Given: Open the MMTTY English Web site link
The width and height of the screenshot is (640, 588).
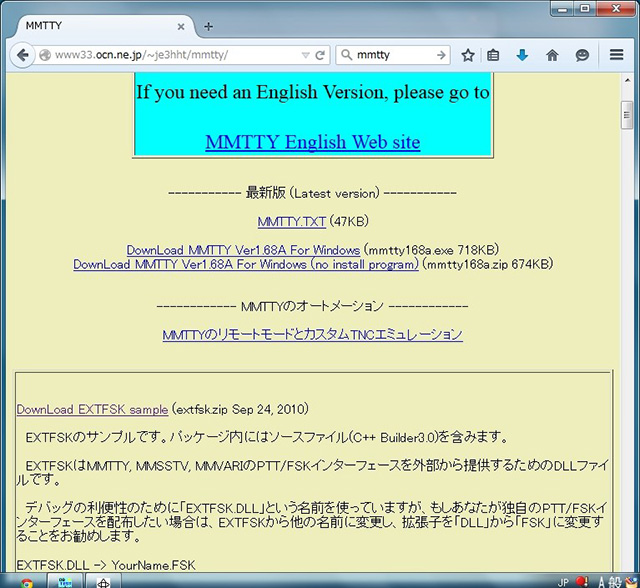Looking at the screenshot, I should pyautogui.click(x=313, y=142).
